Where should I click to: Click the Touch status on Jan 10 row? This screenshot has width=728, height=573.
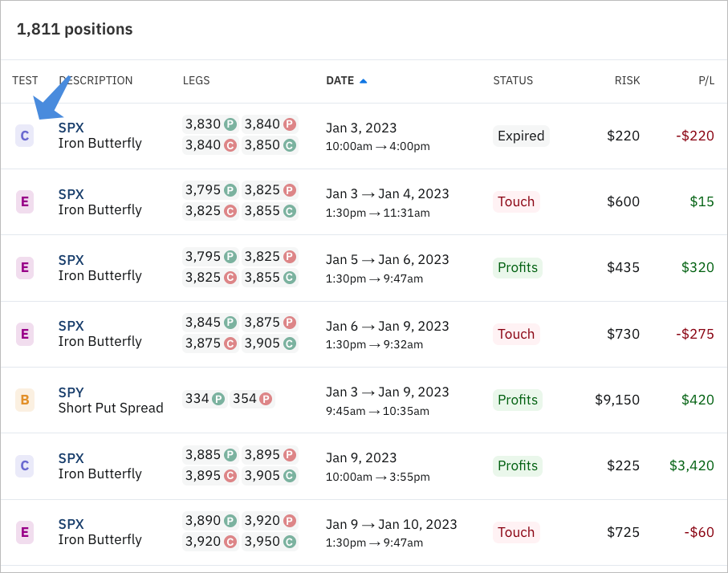516,533
